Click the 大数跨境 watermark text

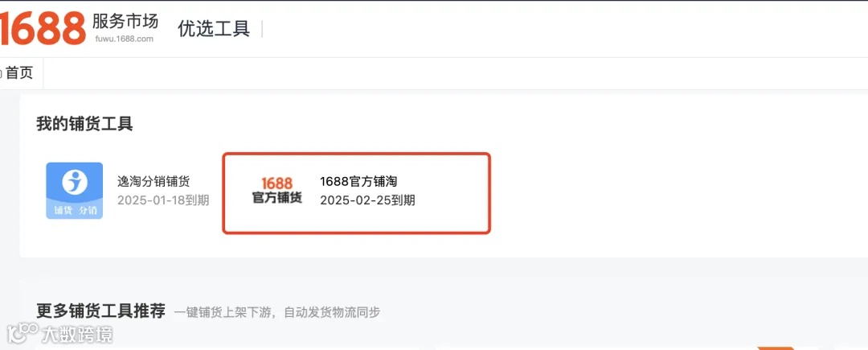[77, 335]
